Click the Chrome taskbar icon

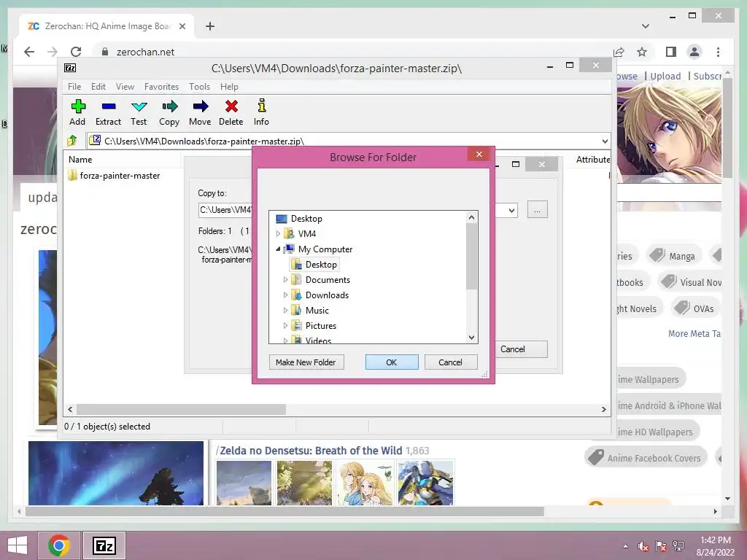tap(59, 545)
